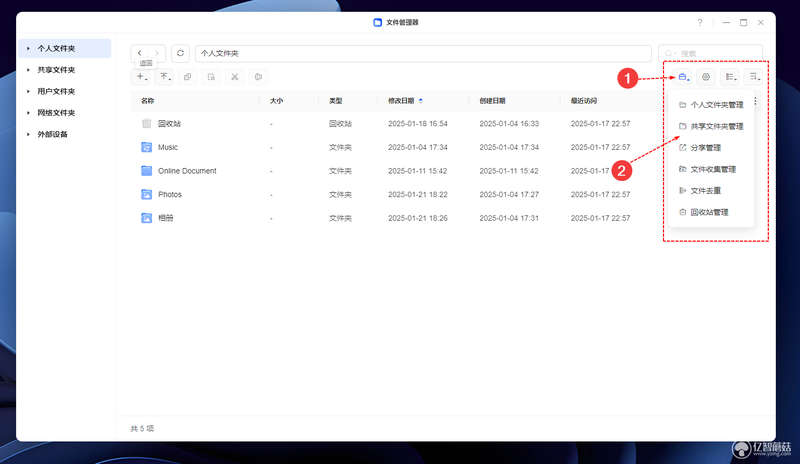Click modified date 2025-01-18 16:54
Viewport: 800px width, 464px height.
click(418, 124)
